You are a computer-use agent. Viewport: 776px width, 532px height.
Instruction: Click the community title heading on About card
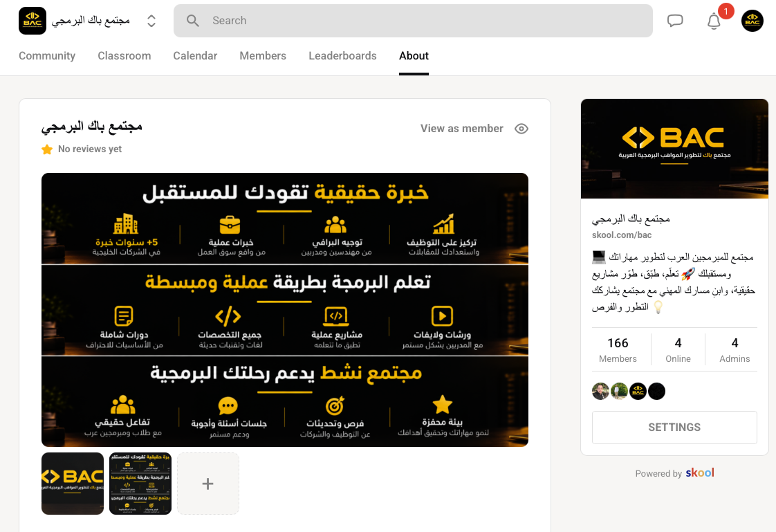[x=91, y=127]
